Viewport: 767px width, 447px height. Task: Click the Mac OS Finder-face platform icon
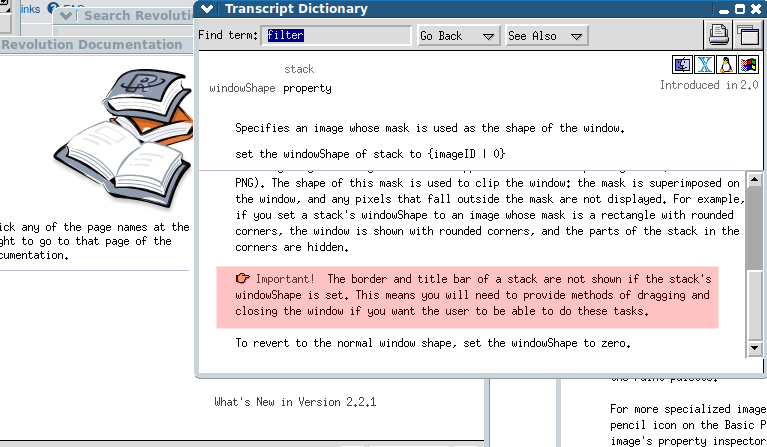(682, 64)
